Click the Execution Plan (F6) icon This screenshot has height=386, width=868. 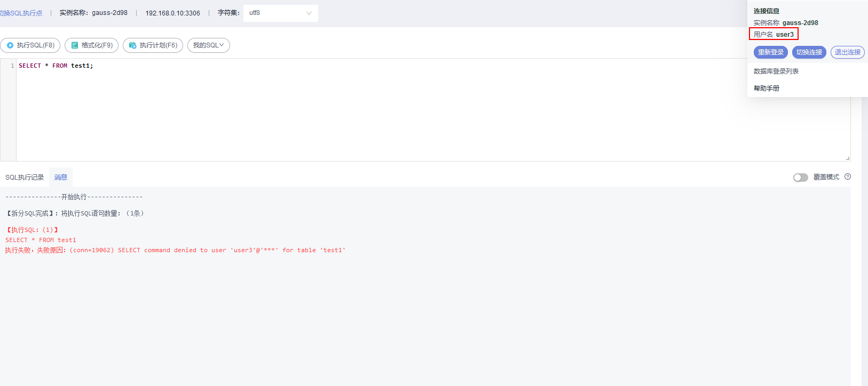pos(133,45)
